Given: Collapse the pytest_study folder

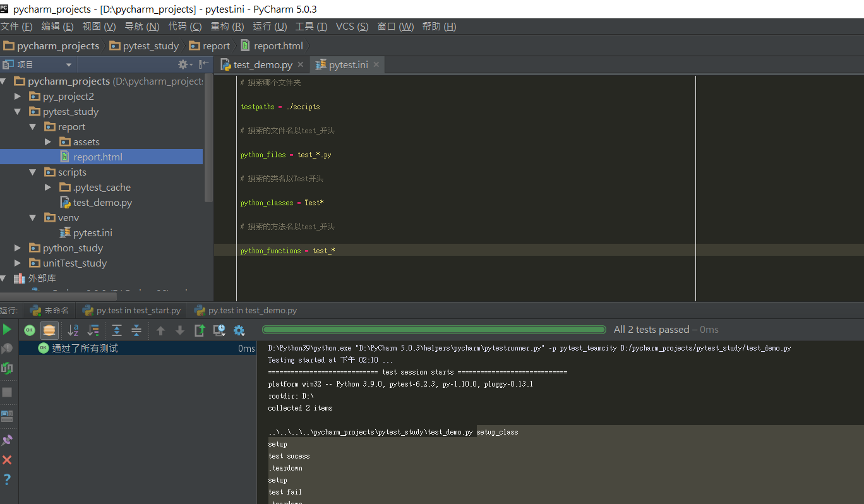Looking at the screenshot, I should click(x=18, y=112).
